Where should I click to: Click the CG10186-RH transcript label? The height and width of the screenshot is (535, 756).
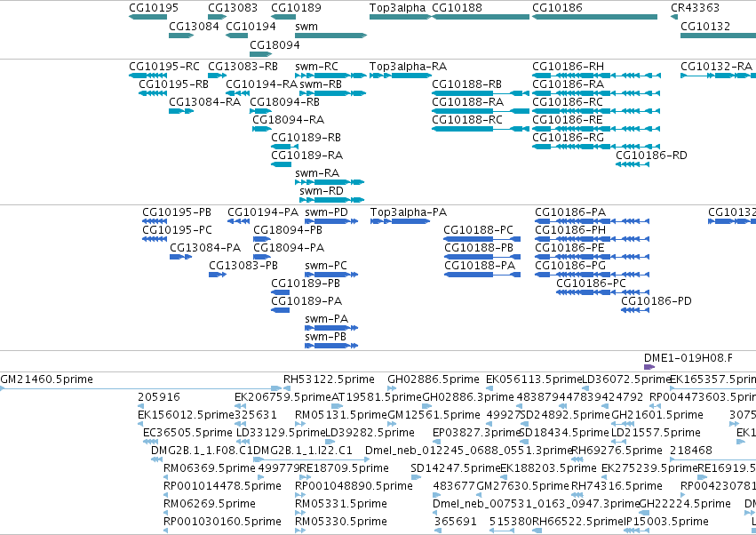(568, 66)
